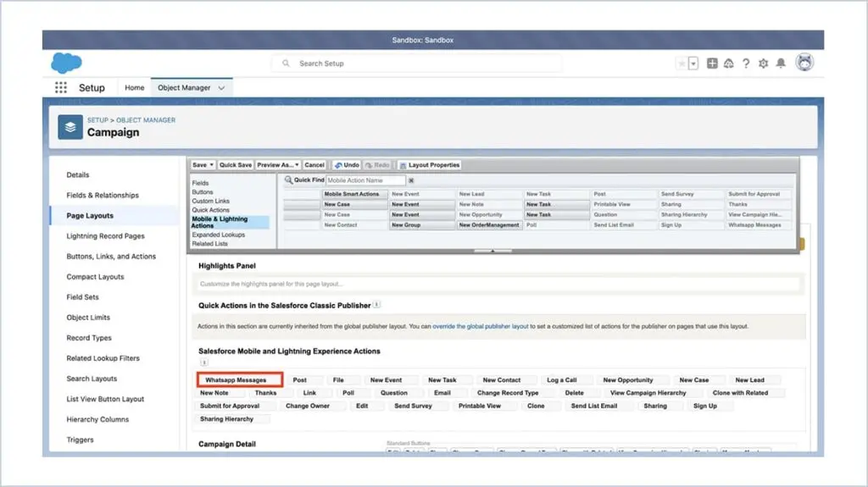The image size is (868, 487).
Task: Expand the Object Manager tab chevron
Action: pos(221,88)
